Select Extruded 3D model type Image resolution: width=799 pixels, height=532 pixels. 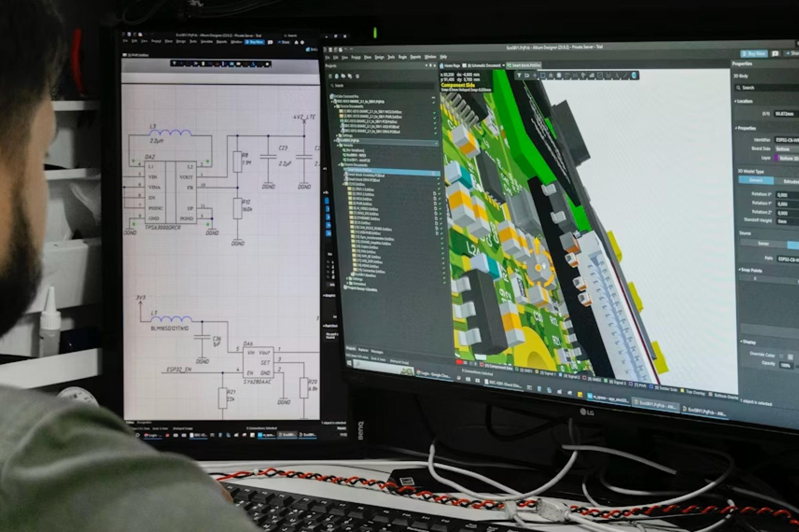click(x=790, y=182)
